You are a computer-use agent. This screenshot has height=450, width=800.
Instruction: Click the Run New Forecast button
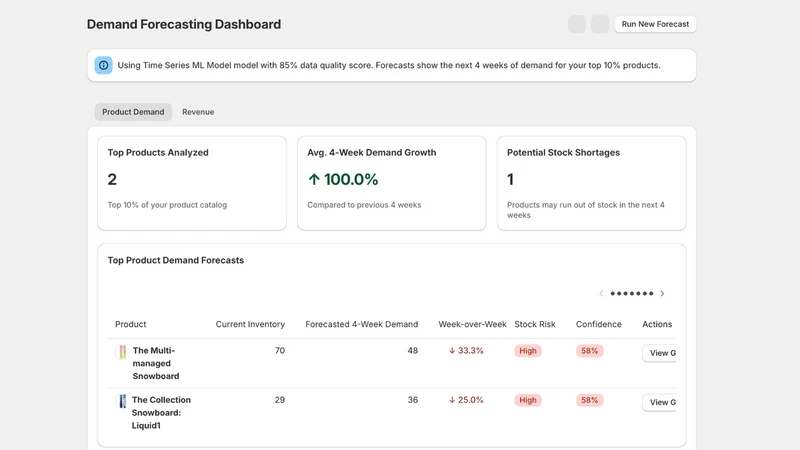tap(655, 24)
